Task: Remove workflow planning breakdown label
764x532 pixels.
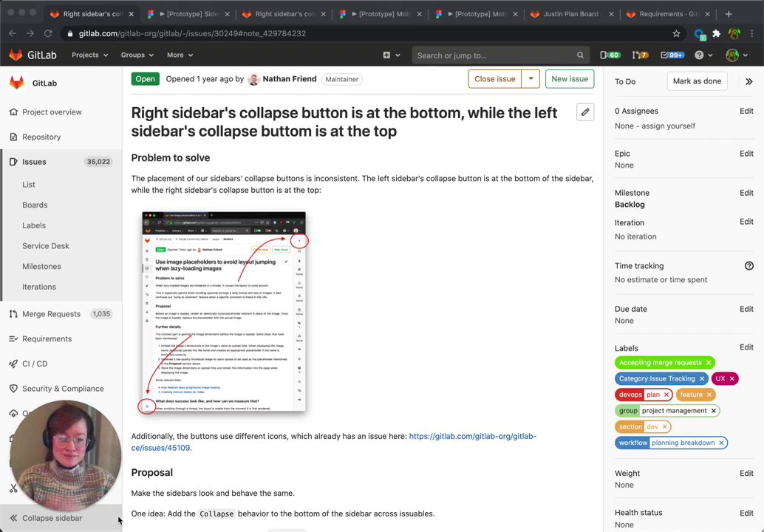Action: [x=721, y=443]
